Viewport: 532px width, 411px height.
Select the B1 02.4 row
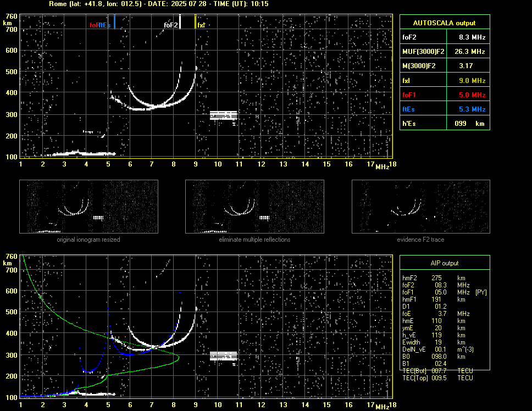pyautogui.click(x=424, y=364)
